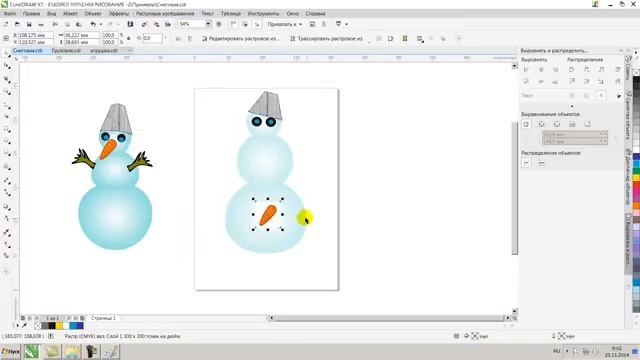Select the Text tool in toolbox
Screen dimensions: 640x360
(7, 167)
